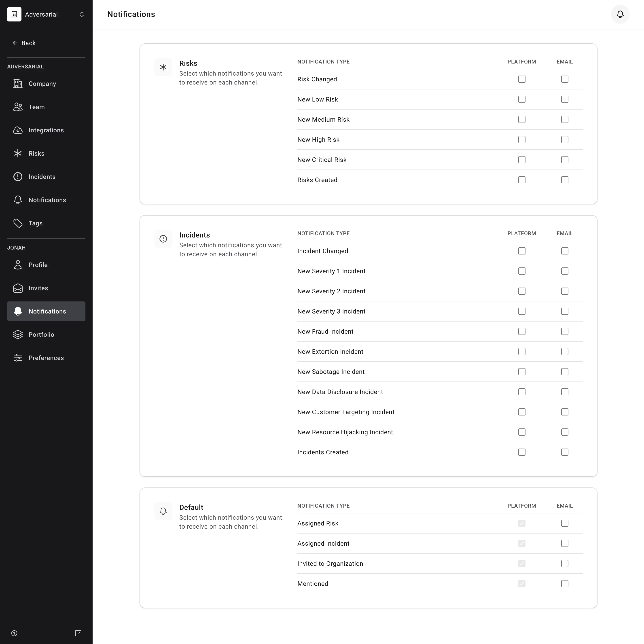This screenshot has width=644, height=644.
Task: Tick Platform for New High Risk
Action: [522, 140]
